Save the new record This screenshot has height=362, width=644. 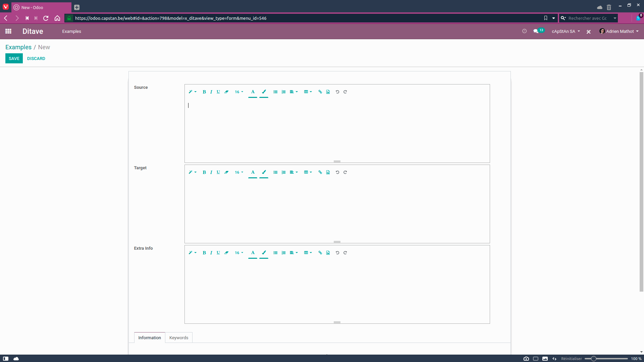pyautogui.click(x=14, y=58)
